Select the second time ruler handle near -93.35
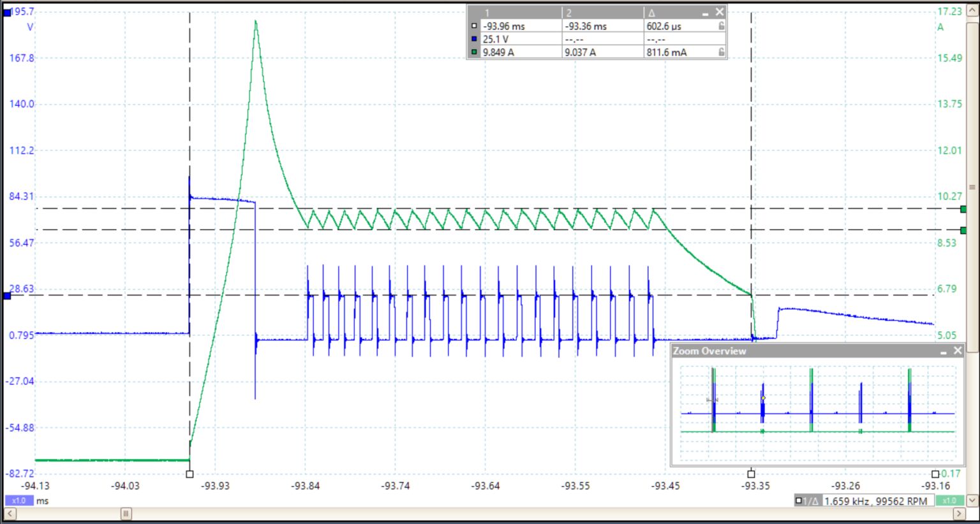The width and height of the screenshot is (980, 524). pos(751,474)
